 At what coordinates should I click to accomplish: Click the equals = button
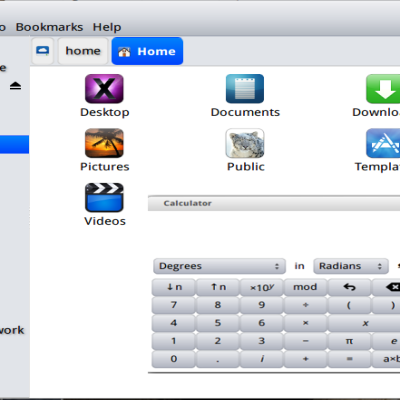[x=349, y=359]
